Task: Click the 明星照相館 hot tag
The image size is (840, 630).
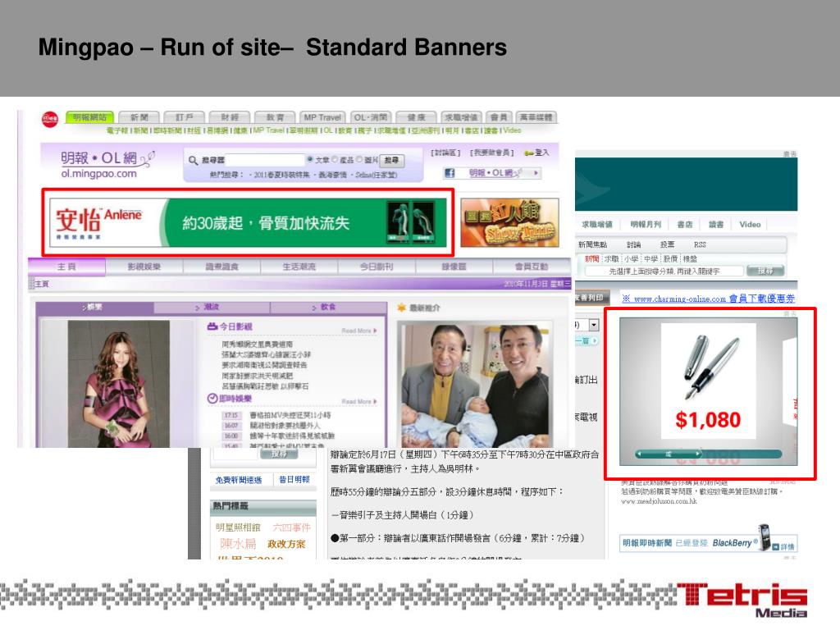Action: click(238, 527)
